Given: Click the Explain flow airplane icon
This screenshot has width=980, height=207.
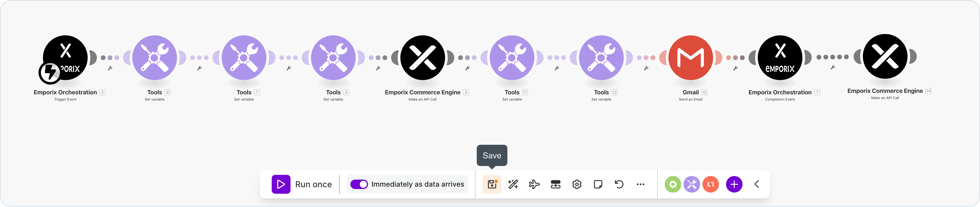Looking at the screenshot, I should click(x=534, y=184).
